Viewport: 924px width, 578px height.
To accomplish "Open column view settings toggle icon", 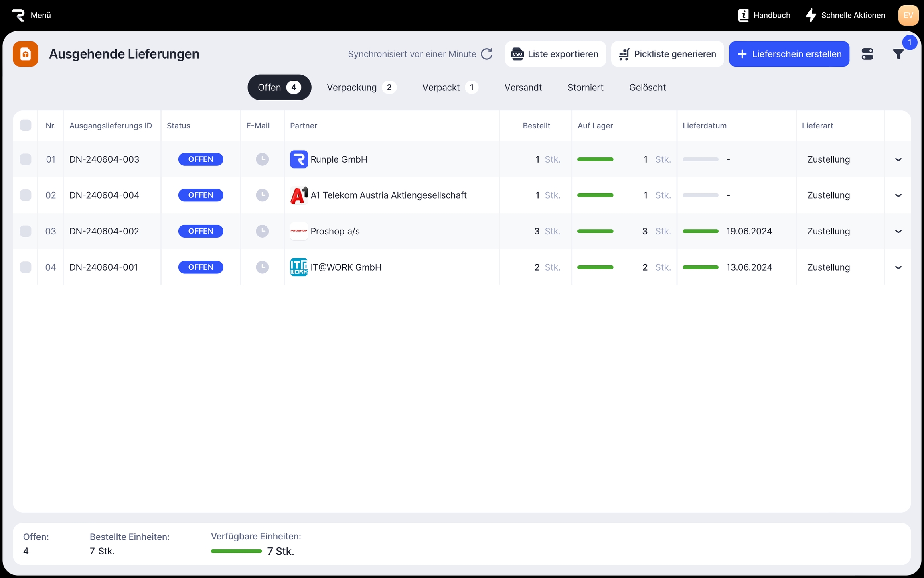I will click(x=867, y=54).
